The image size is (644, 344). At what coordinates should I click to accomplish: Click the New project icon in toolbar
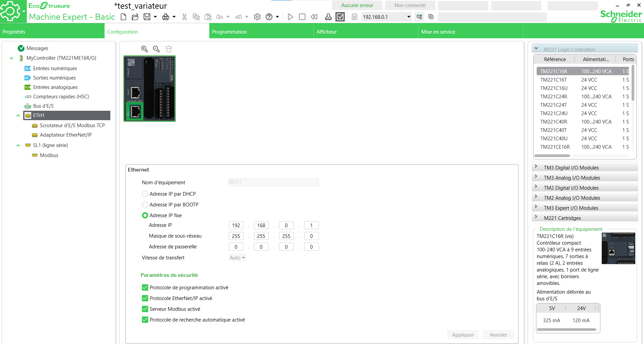point(123,17)
